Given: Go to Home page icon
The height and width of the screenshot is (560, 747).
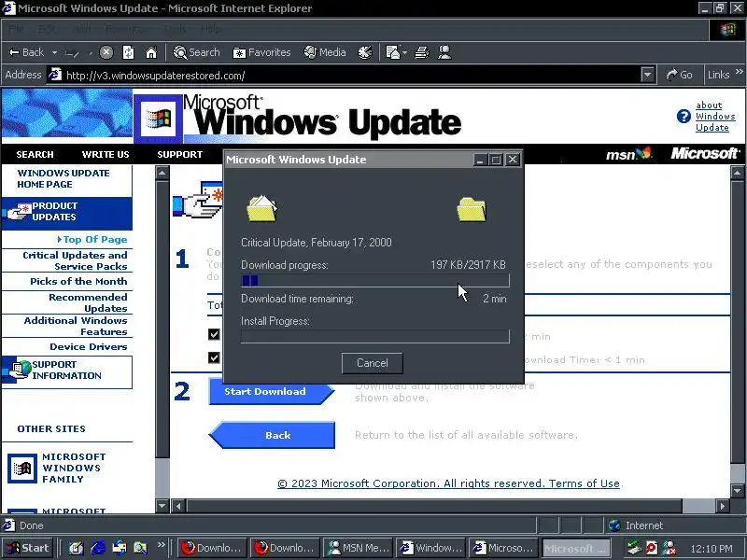Looking at the screenshot, I should click(x=151, y=52).
